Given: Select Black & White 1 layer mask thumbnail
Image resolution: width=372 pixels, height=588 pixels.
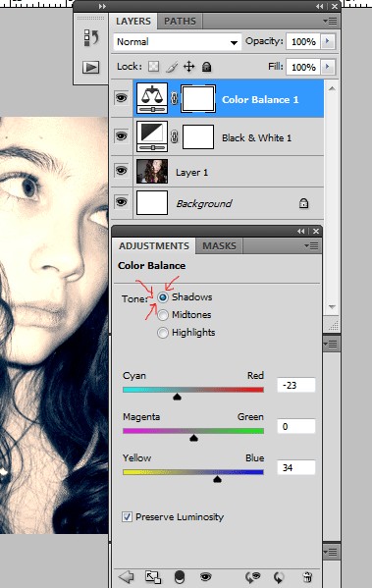Looking at the screenshot, I should (198, 136).
